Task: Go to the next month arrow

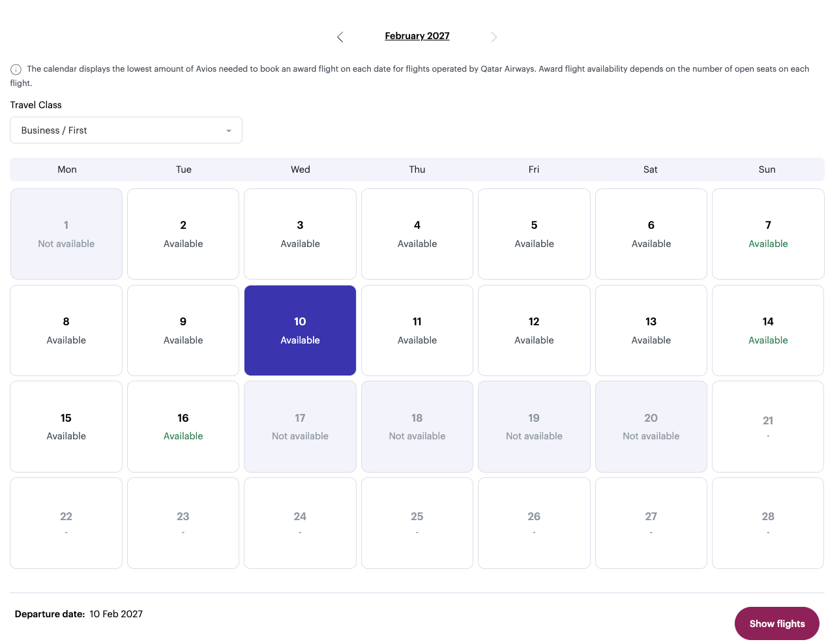Action: 494,37
